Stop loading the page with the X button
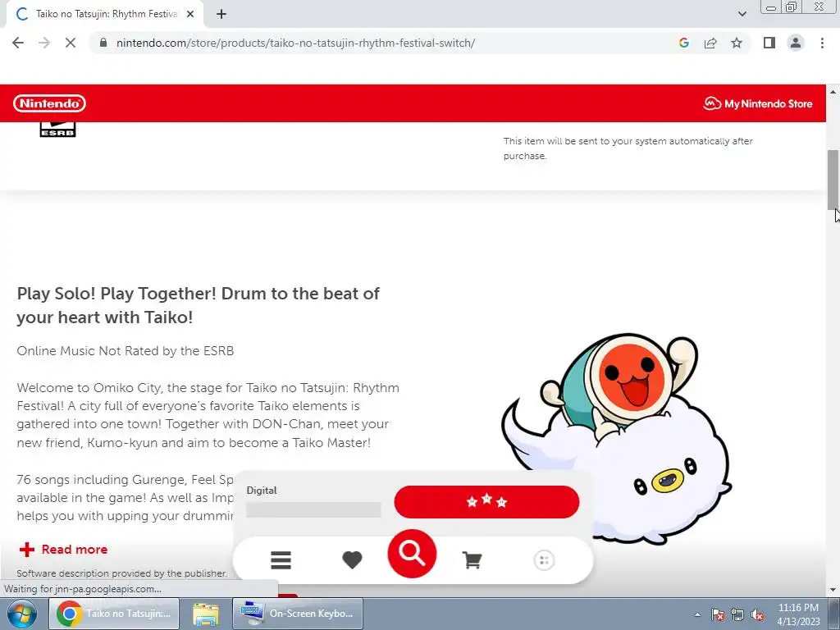The height and width of the screenshot is (630, 840). point(71,43)
